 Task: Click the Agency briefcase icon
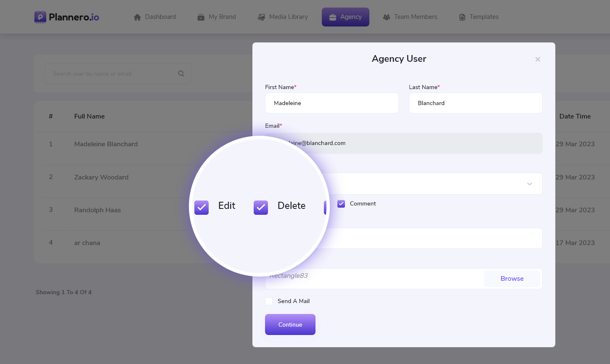click(333, 17)
